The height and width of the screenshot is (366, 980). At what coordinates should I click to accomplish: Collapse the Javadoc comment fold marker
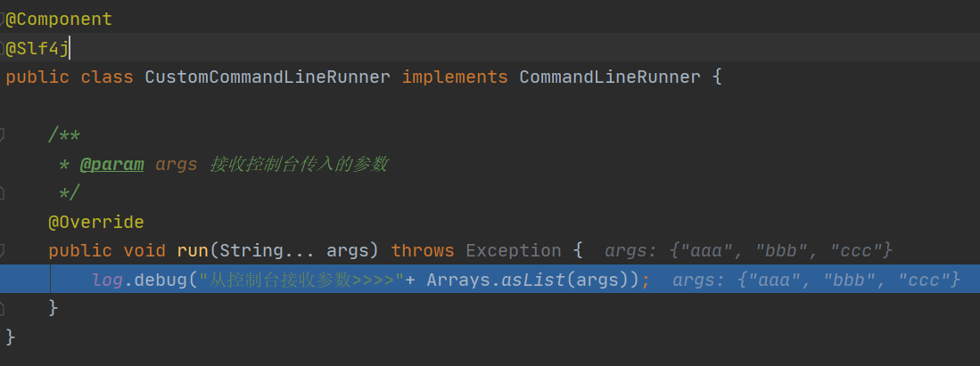pos(2,134)
